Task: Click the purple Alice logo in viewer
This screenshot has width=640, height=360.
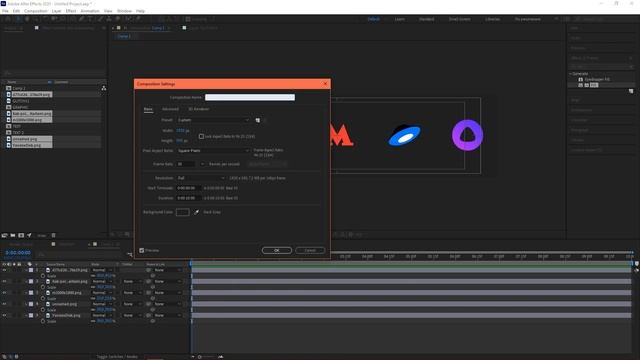Action: coord(467,135)
